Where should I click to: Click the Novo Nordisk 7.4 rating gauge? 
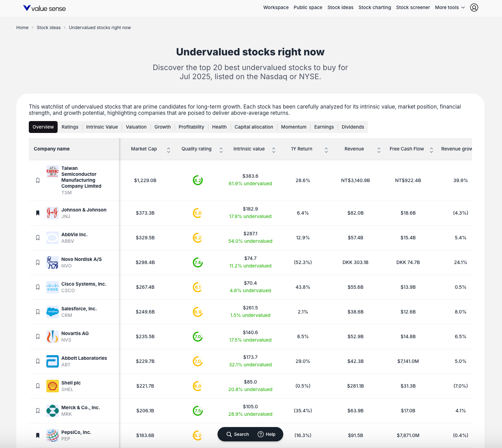198,262
